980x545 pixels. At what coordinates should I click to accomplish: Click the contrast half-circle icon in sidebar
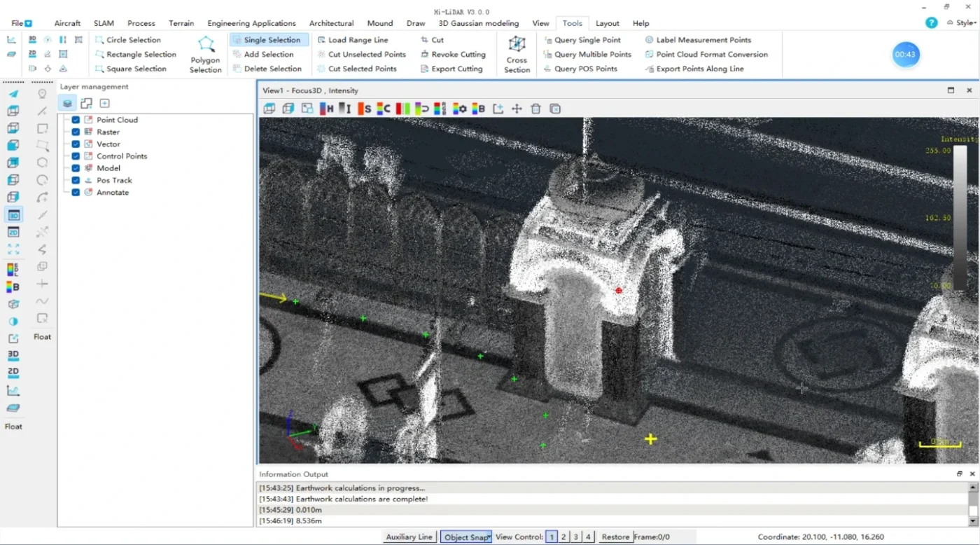(x=13, y=322)
